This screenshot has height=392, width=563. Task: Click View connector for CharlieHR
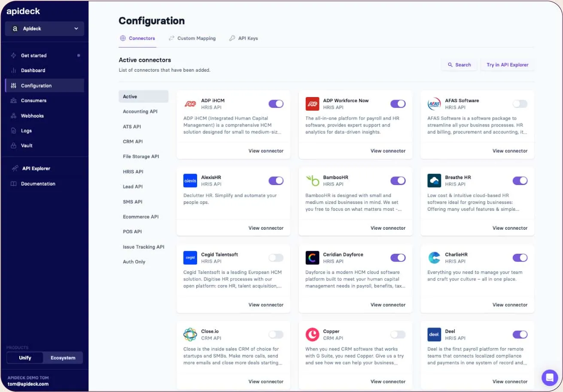(x=510, y=305)
